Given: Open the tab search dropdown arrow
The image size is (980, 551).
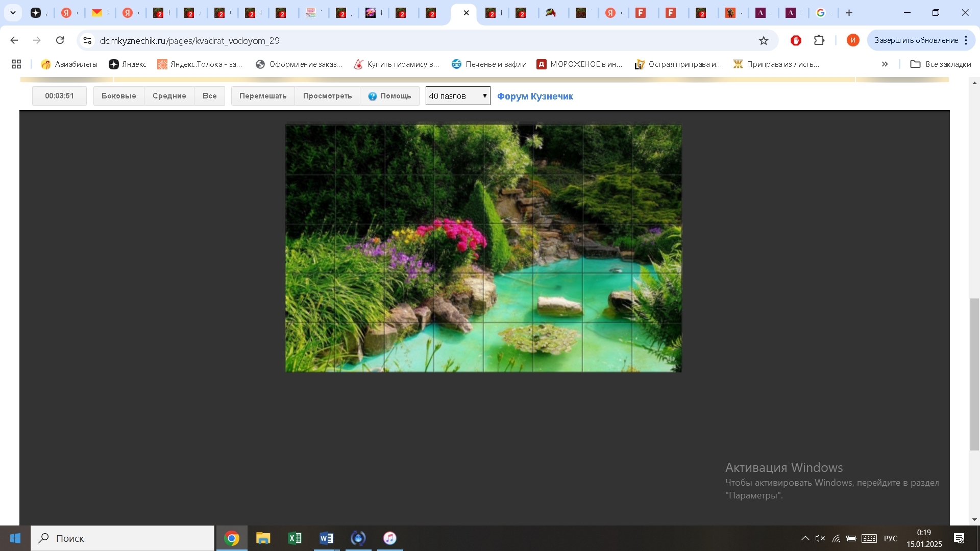Looking at the screenshot, I should tap(13, 13).
